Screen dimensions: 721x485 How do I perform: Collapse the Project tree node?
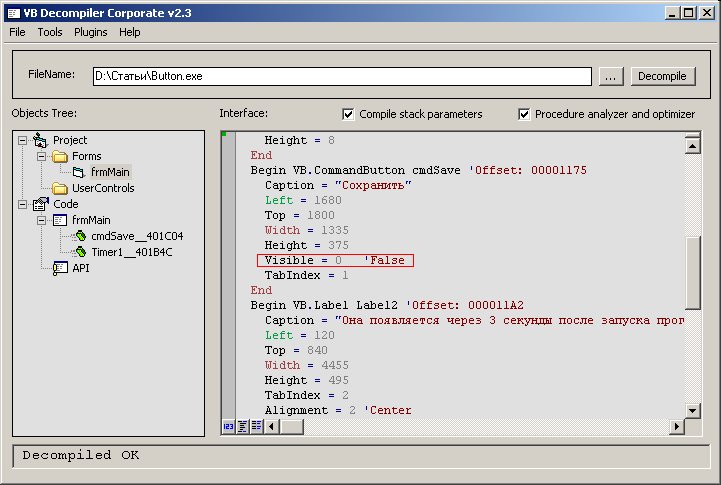coord(23,140)
